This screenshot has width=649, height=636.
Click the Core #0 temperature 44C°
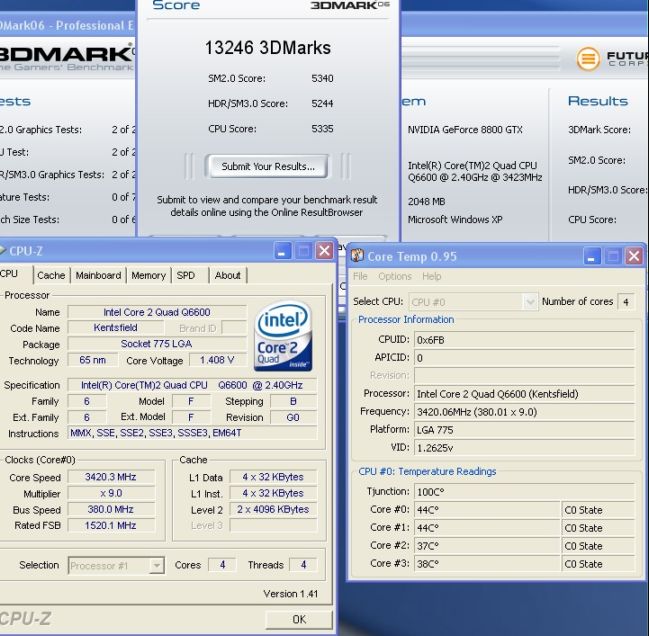click(x=487, y=510)
